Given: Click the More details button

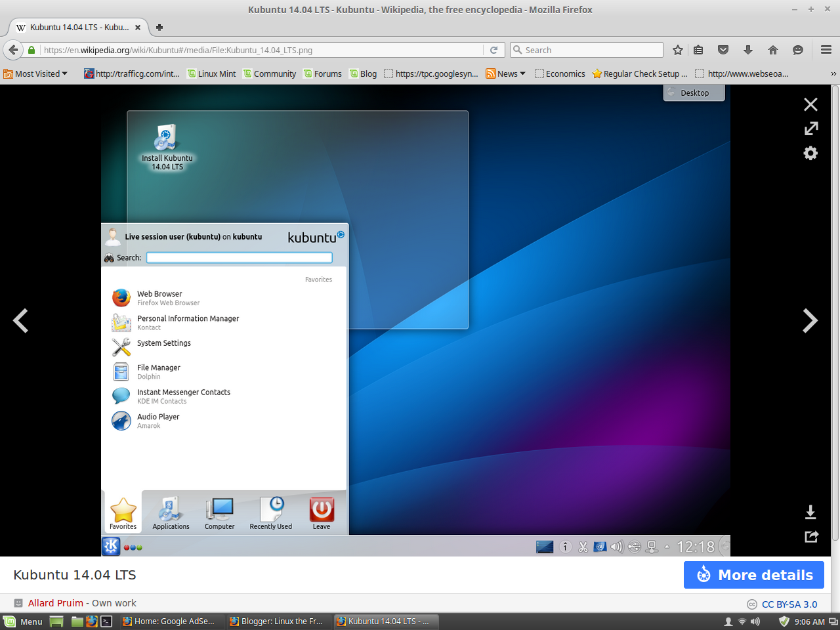Looking at the screenshot, I should pyautogui.click(x=754, y=575).
